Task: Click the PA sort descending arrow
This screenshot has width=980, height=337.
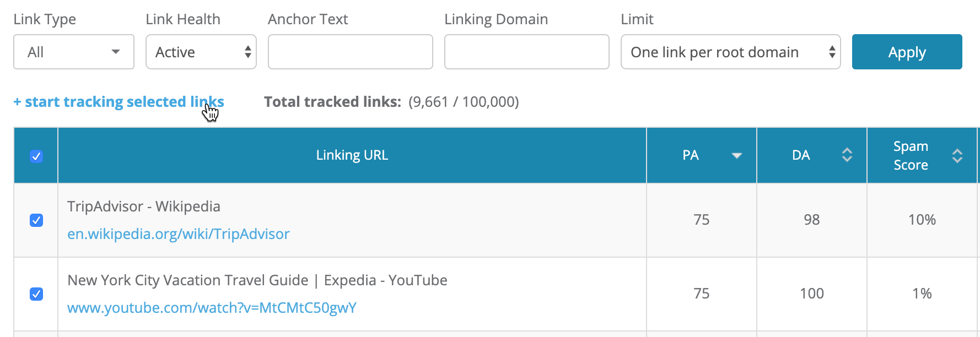Action: pos(737,156)
